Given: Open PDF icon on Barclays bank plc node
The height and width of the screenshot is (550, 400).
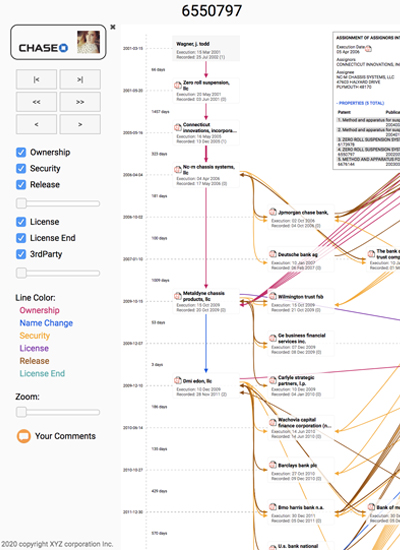Looking at the screenshot, I should (x=273, y=465).
